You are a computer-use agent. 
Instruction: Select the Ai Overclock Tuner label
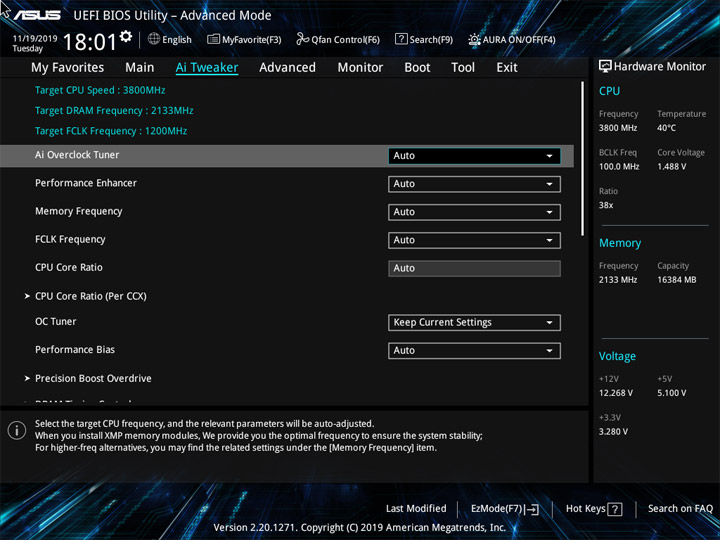click(77, 155)
